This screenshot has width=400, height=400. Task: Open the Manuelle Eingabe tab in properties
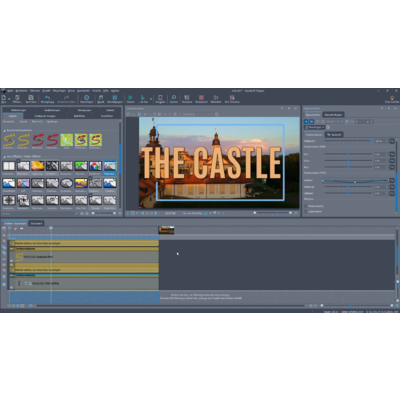[333, 115]
